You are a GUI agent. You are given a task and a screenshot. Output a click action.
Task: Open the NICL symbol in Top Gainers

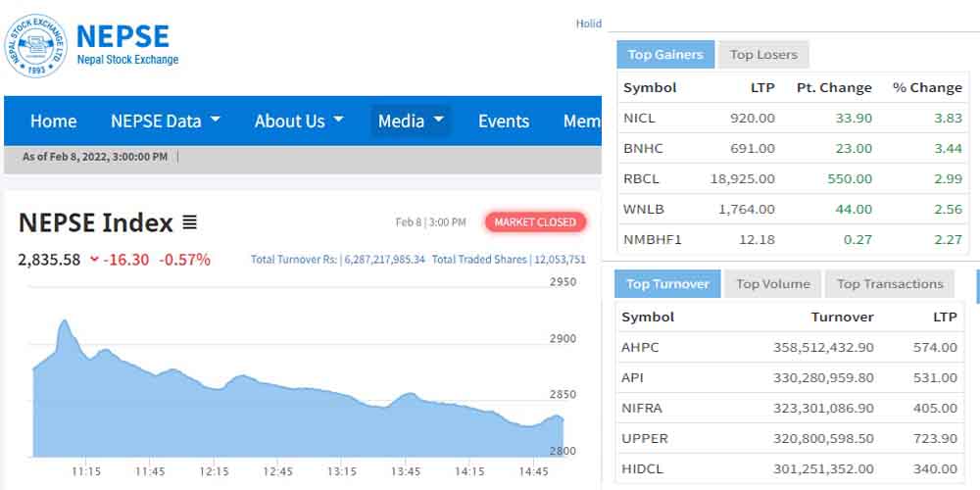[639, 118]
